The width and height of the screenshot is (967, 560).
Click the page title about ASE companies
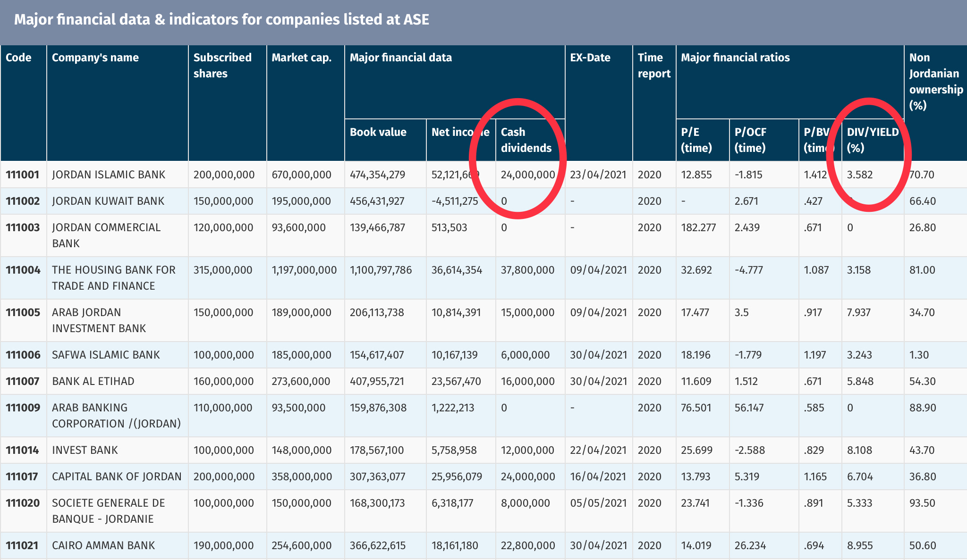pos(221,19)
